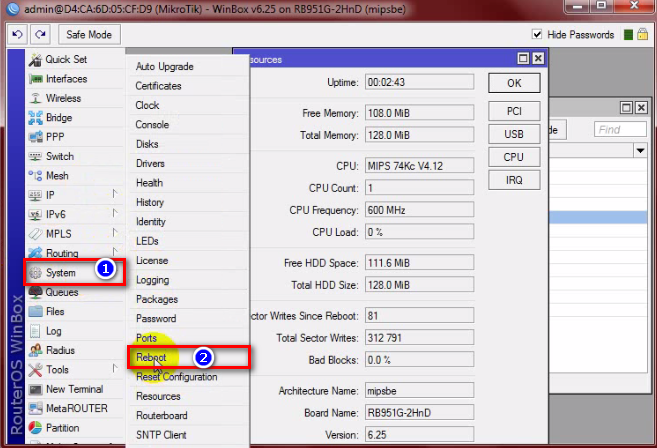657x448 pixels.
Task: Click the Mesh icon
Action: [36, 176]
